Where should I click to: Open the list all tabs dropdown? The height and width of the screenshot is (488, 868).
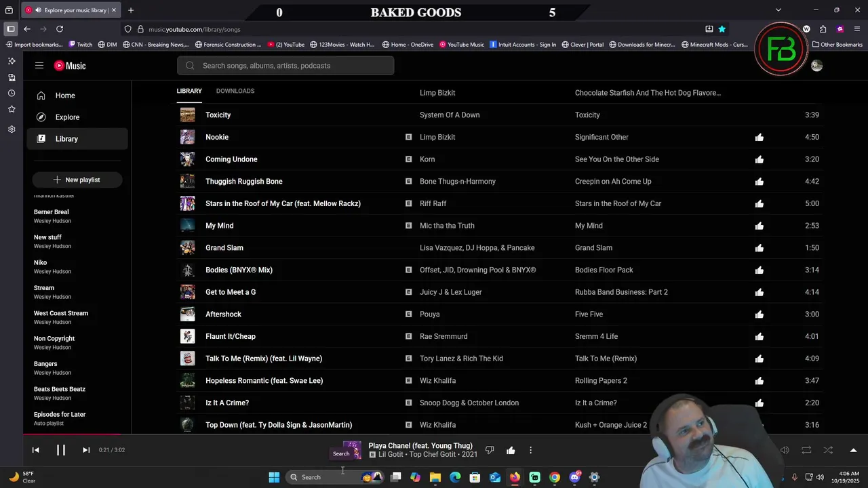(778, 10)
